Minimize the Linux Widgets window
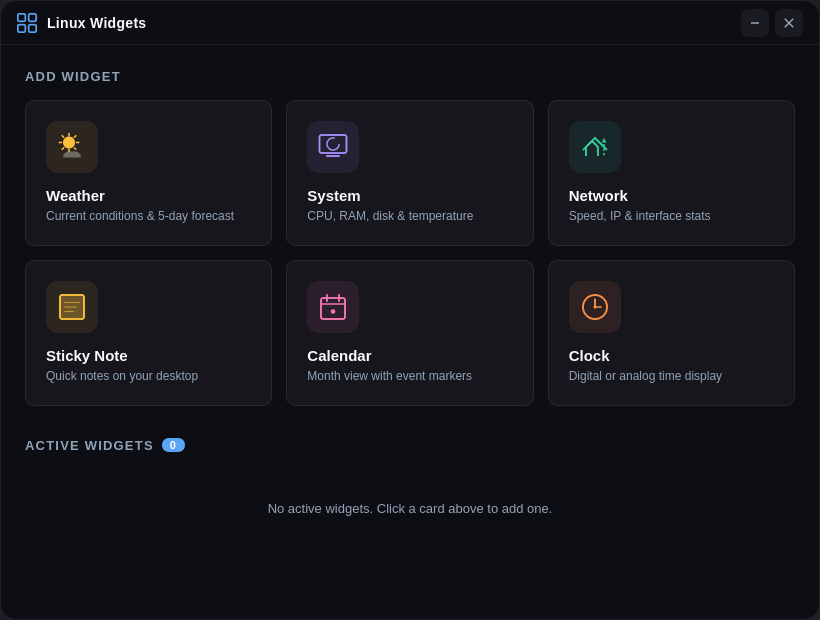820x620 pixels. (755, 23)
